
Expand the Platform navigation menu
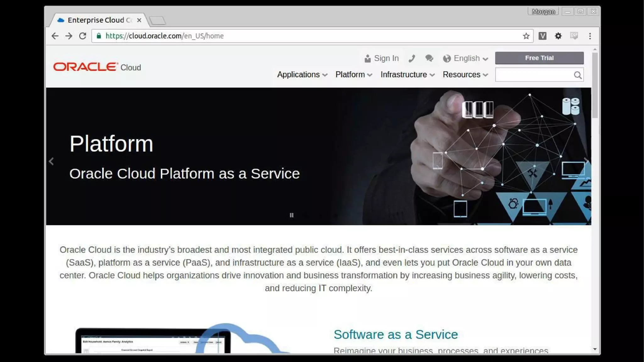coord(354,75)
